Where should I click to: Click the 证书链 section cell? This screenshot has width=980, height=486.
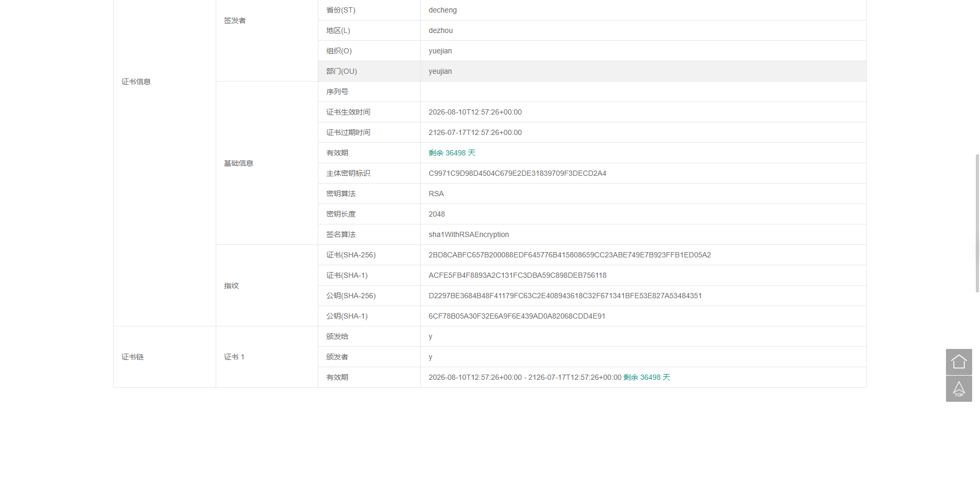164,357
